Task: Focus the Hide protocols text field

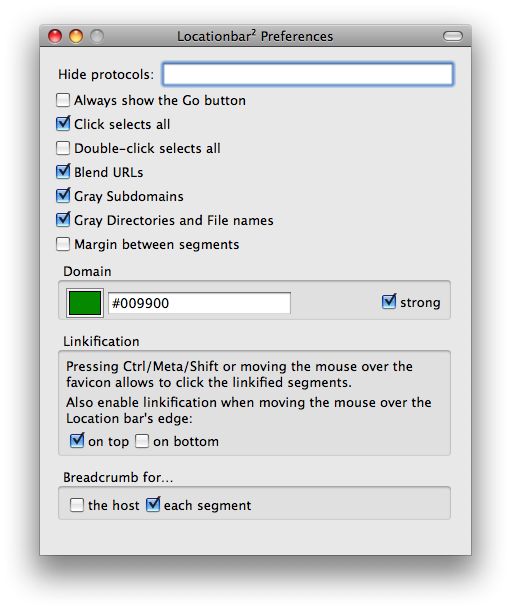Action: pyautogui.click(x=308, y=74)
